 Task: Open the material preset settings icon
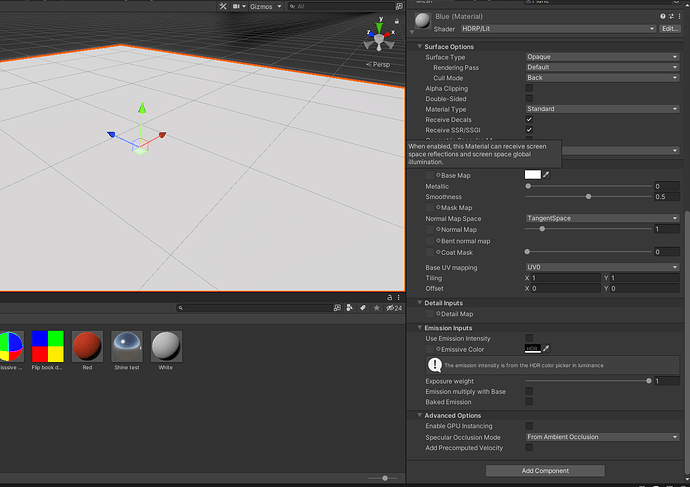pyautogui.click(x=673, y=17)
